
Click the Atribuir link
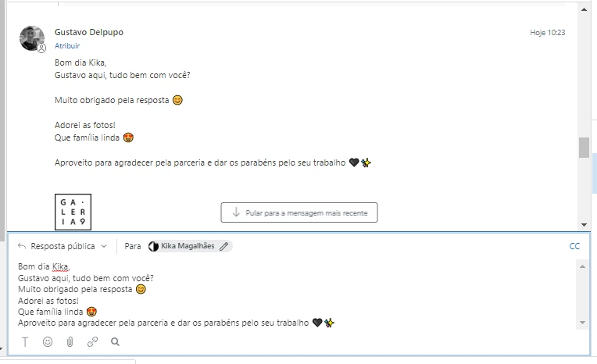tap(67, 45)
